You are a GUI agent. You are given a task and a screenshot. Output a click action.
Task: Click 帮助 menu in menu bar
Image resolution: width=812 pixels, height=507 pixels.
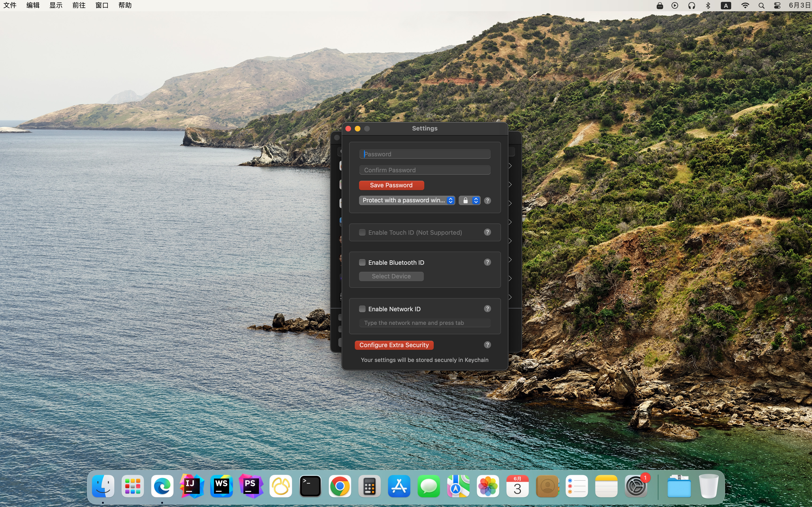[x=125, y=5]
